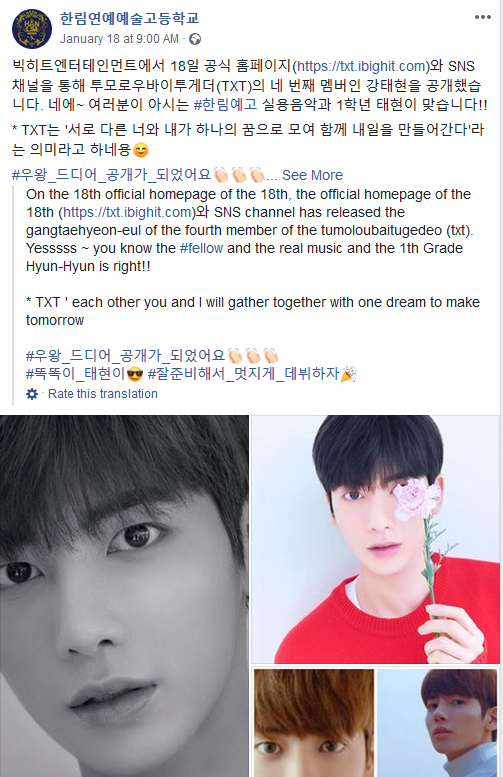Open the school page name link

tap(129, 18)
